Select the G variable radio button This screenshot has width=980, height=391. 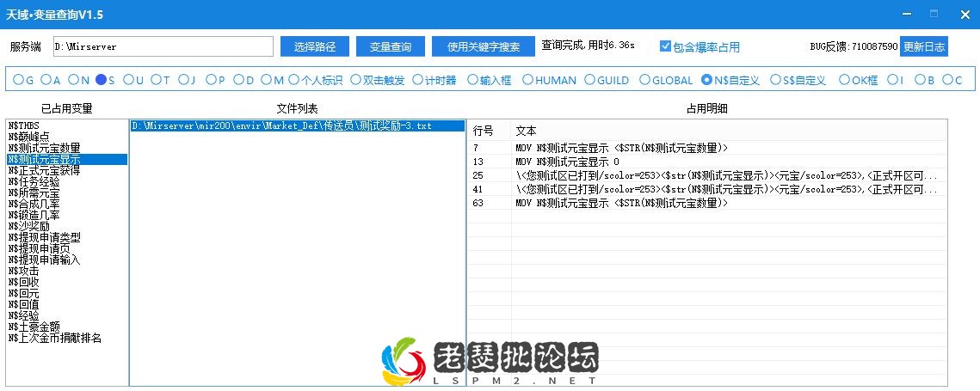coord(18,80)
